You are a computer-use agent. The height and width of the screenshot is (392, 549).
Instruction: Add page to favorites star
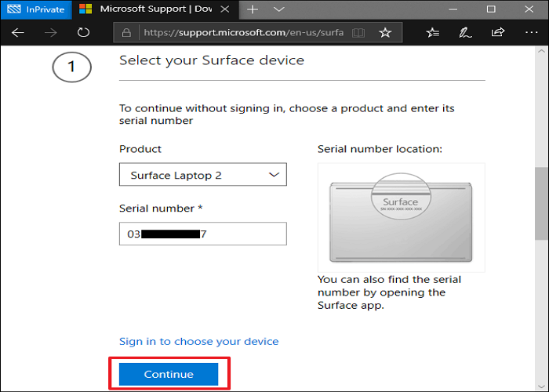click(384, 33)
